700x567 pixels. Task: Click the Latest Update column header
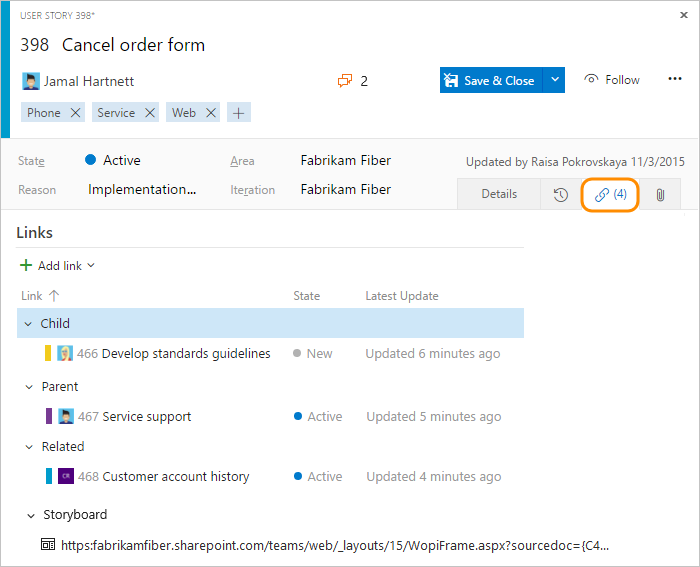coord(402,296)
